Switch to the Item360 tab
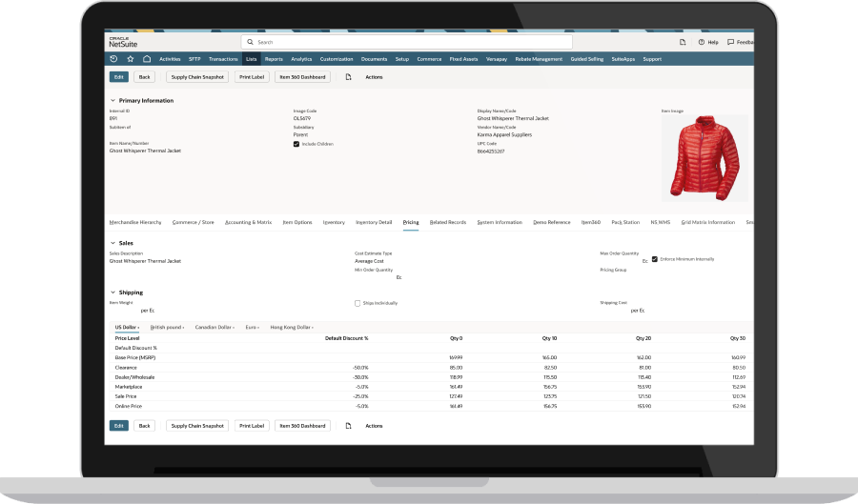The width and height of the screenshot is (858, 504). [590, 223]
